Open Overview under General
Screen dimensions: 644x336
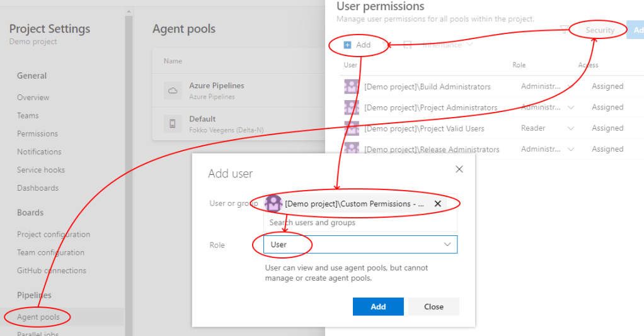(x=33, y=98)
